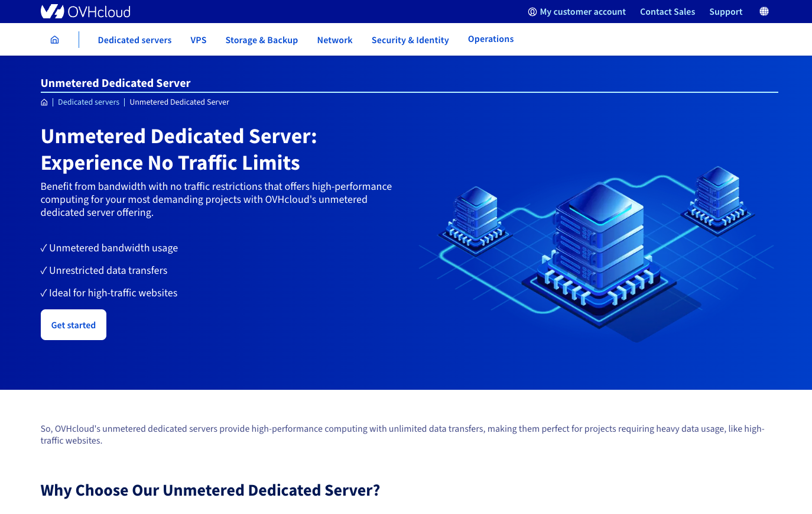Image resolution: width=812 pixels, height=514 pixels.
Task: Open the Storage & Backup dropdown
Action: pos(262,40)
